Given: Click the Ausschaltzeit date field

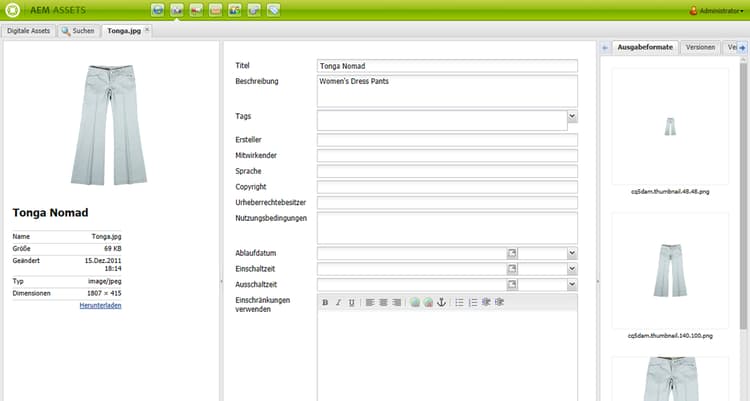Looking at the screenshot, I should [412, 285].
